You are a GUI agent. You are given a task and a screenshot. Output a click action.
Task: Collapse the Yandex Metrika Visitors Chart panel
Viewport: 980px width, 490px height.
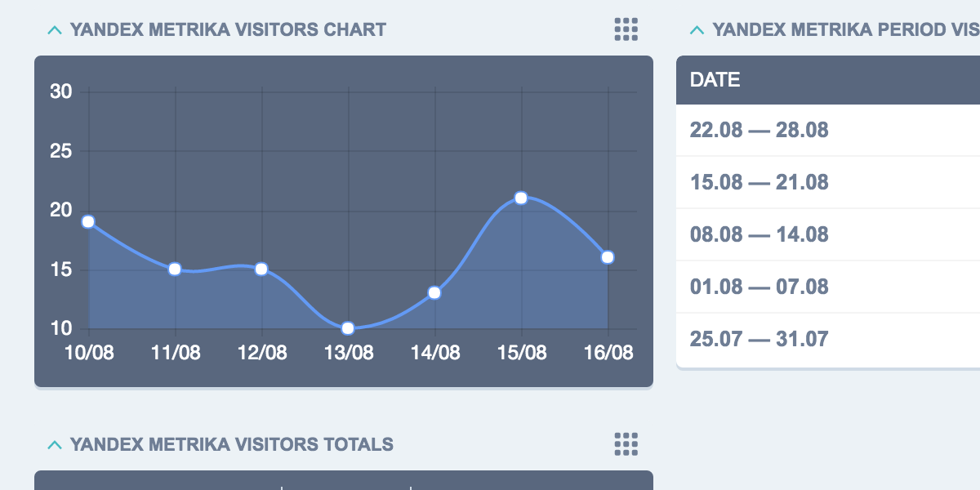click(x=55, y=30)
